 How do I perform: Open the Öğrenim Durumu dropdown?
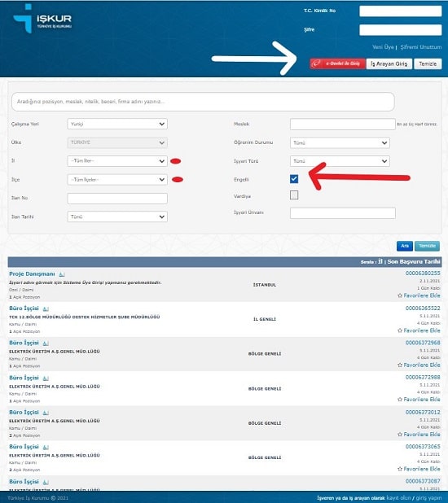[340, 142]
